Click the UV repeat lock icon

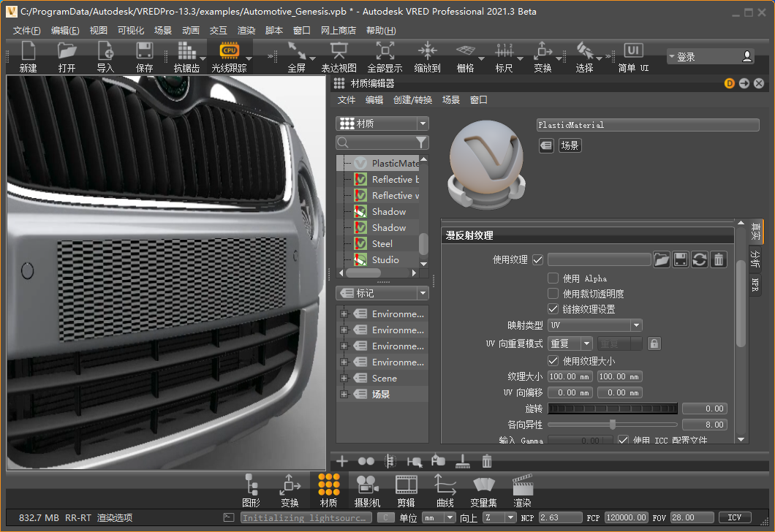[654, 343]
